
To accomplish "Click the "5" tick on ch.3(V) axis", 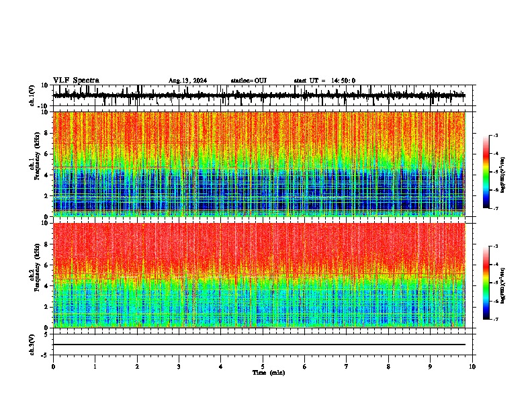I will tap(46, 334).
